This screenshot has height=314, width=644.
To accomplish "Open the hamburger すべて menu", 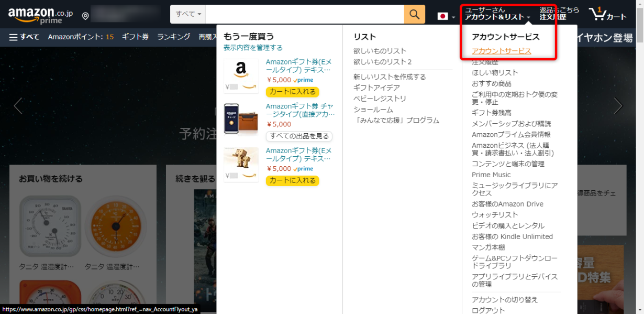I will (24, 37).
